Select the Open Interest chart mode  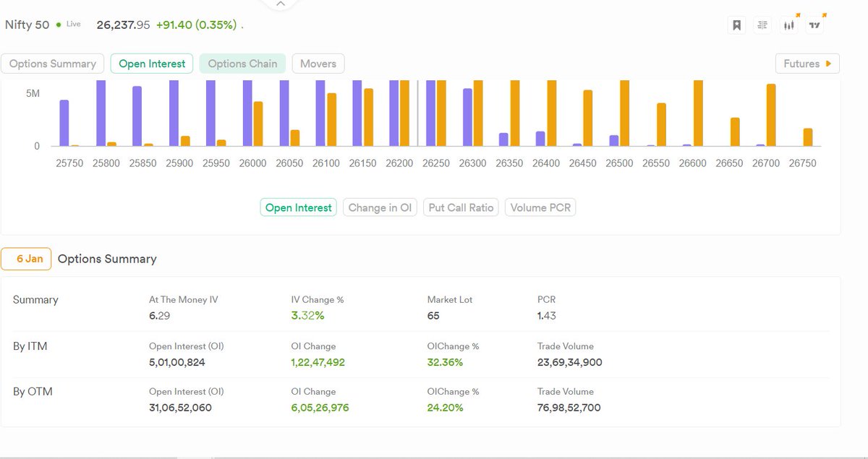tap(299, 207)
